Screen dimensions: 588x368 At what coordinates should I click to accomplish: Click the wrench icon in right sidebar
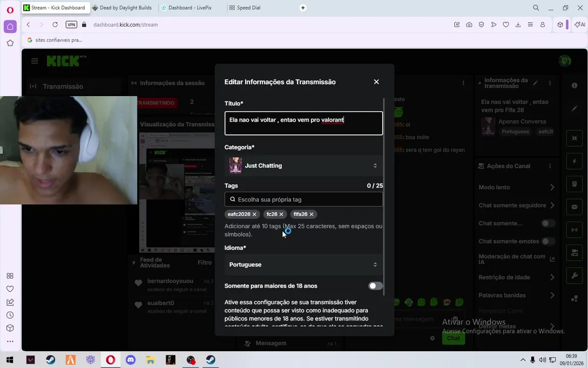click(574, 275)
